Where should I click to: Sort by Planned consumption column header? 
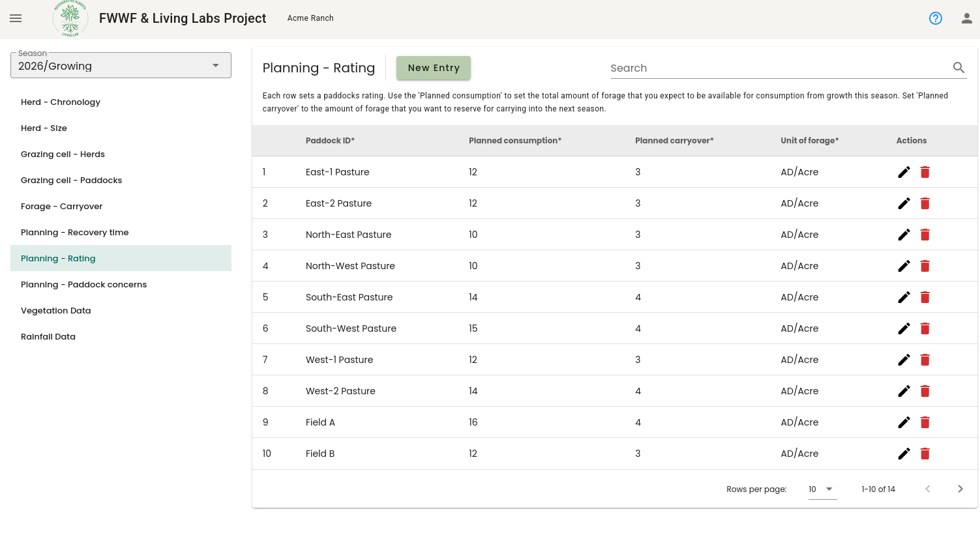coord(514,141)
